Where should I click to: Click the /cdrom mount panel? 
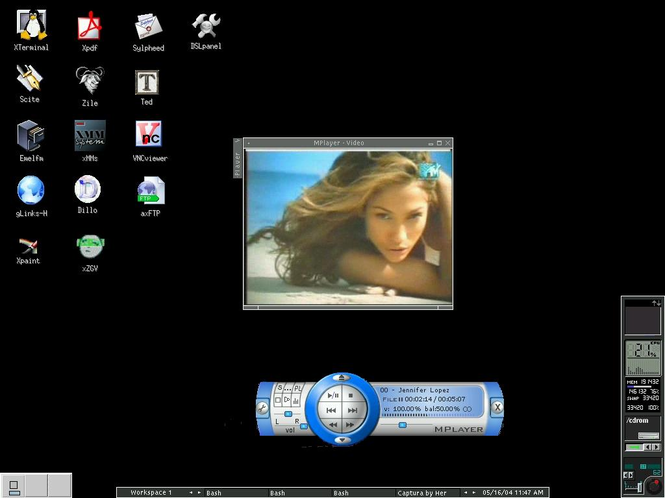641,421
